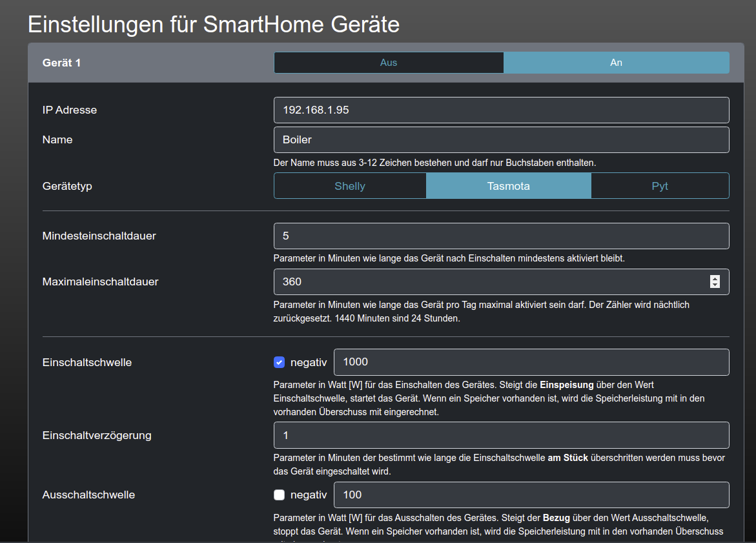Switch Gerät 1 to Aus
The width and height of the screenshot is (756, 543).
tap(389, 63)
